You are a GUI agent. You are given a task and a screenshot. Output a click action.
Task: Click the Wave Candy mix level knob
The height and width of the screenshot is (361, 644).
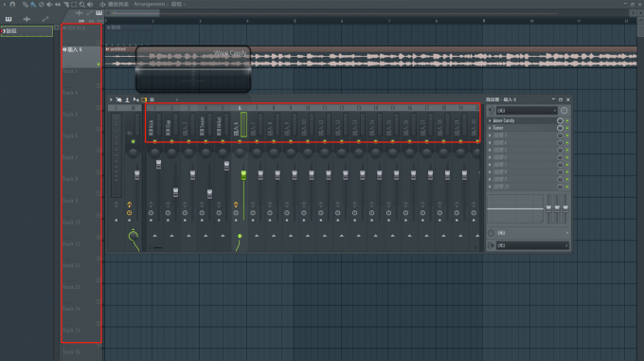tap(560, 120)
